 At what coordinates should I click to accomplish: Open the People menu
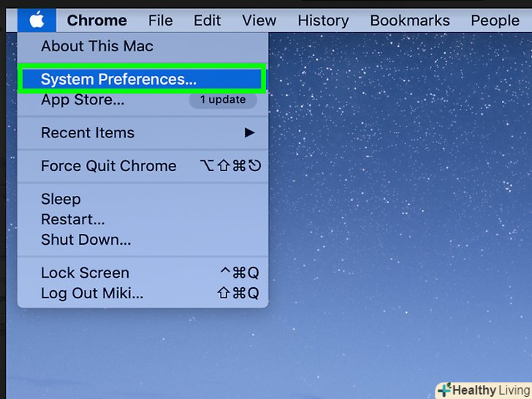click(x=495, y=20)
